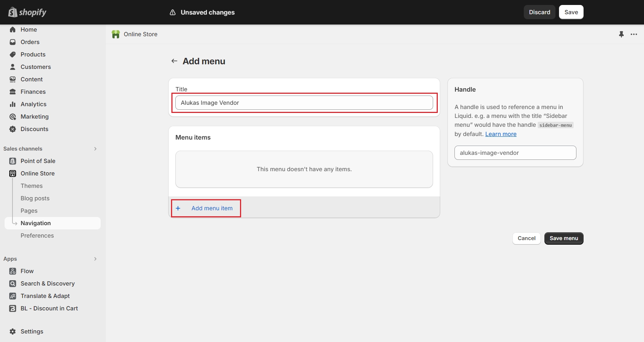Follow the Learn more link
The height and width of the screenshot is (342, 644).
click(x=501, y=134)
